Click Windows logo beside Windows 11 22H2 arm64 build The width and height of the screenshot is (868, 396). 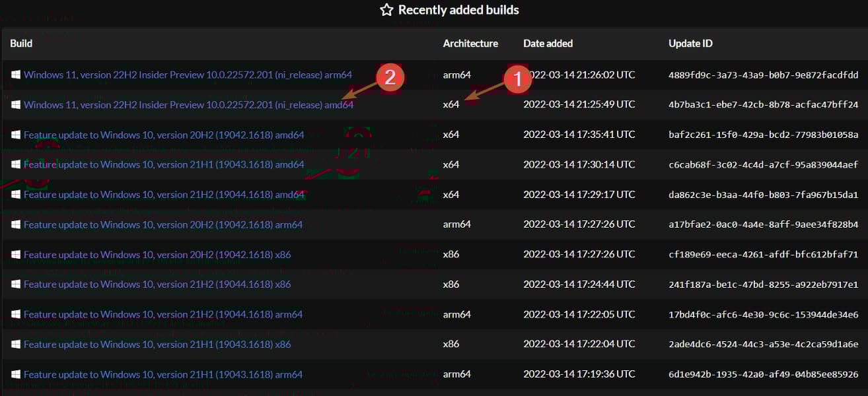(x=16, y=75)
